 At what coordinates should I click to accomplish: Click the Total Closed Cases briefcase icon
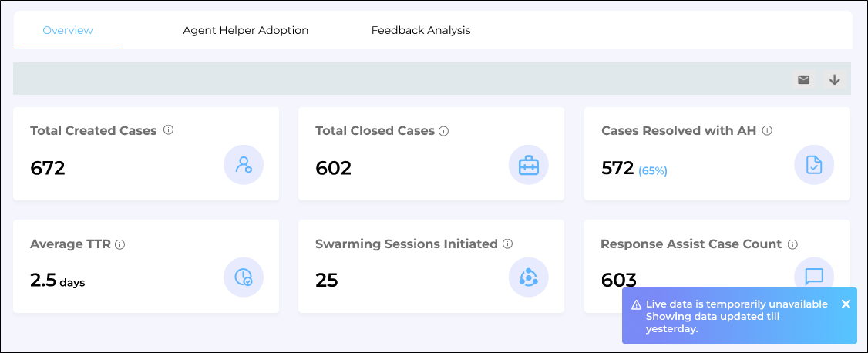pyautogui.click(x=529, y=165)
